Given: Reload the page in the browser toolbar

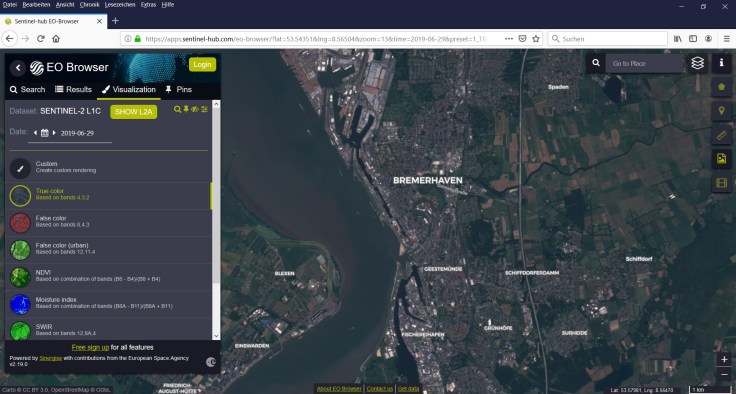Looking at the screenshot, I should point(41,39).
